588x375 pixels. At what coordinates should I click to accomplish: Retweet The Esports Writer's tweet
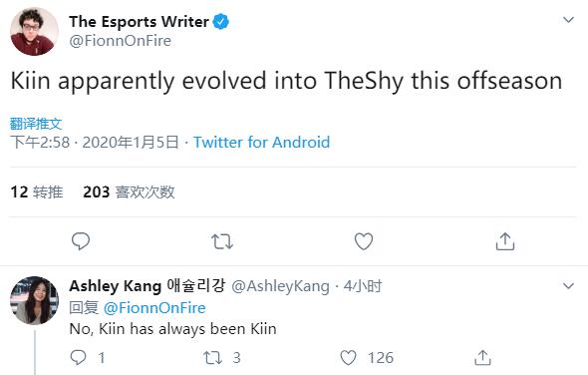point(222,241)
